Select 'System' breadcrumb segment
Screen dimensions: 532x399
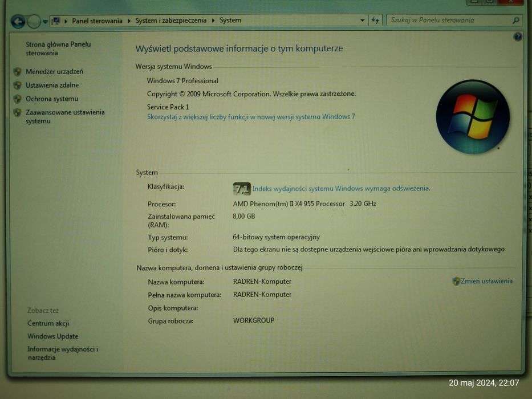[230, 21]
